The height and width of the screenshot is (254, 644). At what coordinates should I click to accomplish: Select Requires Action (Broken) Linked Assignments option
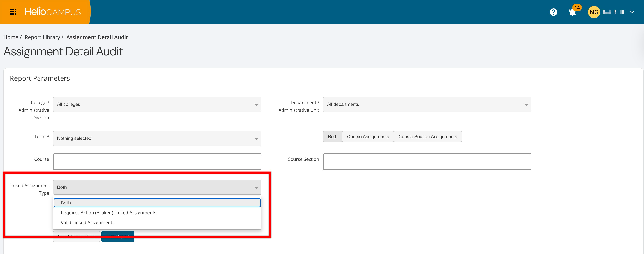(x=109, y=213)
